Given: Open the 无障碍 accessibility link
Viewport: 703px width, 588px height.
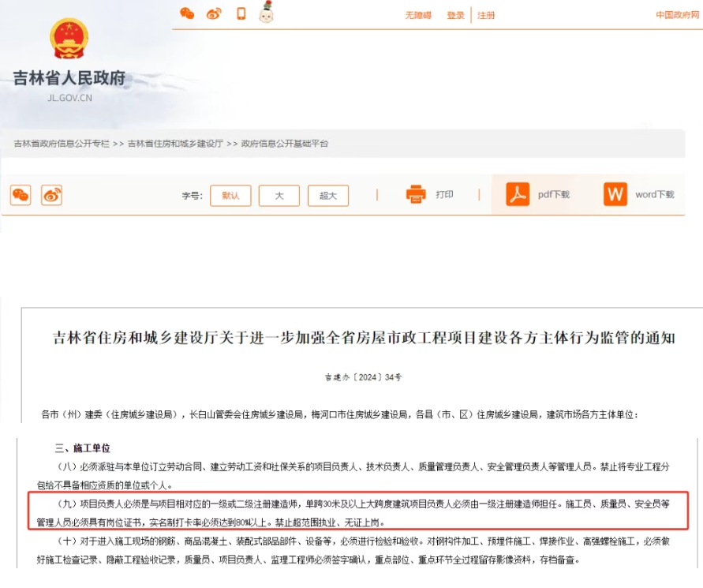Looking at the screenshot, I should coord(418,15).
